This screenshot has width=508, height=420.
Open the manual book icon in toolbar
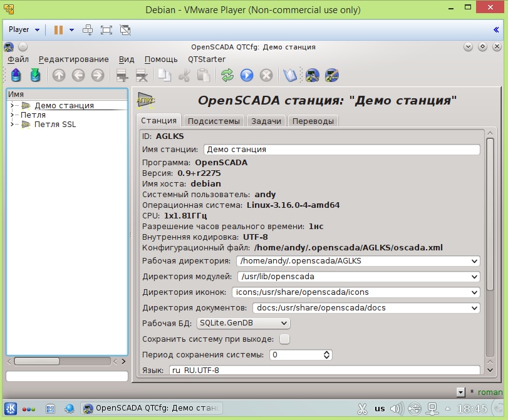289,76
